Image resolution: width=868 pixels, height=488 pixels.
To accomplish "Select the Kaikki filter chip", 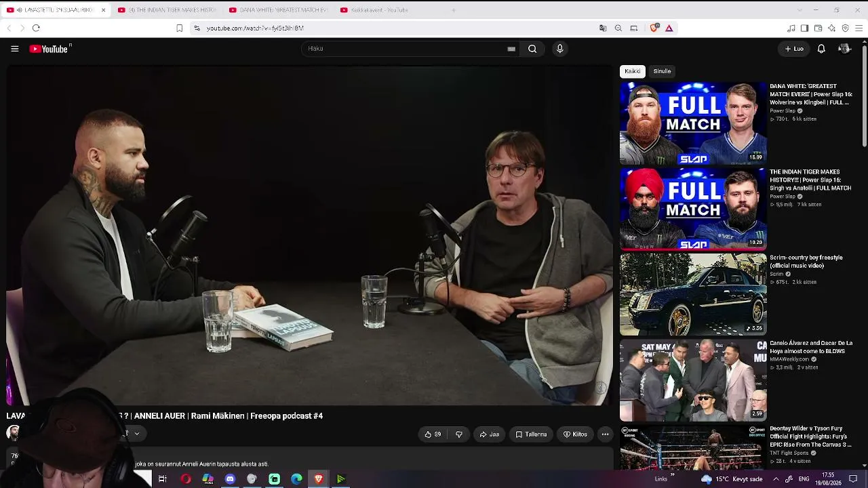I will tap(632, 71).
